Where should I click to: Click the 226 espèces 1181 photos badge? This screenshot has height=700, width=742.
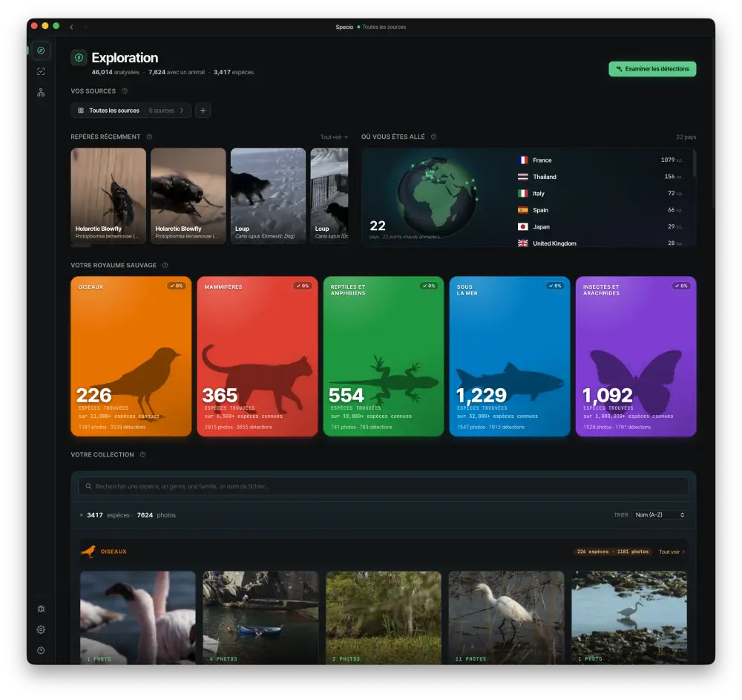[614, 552]
